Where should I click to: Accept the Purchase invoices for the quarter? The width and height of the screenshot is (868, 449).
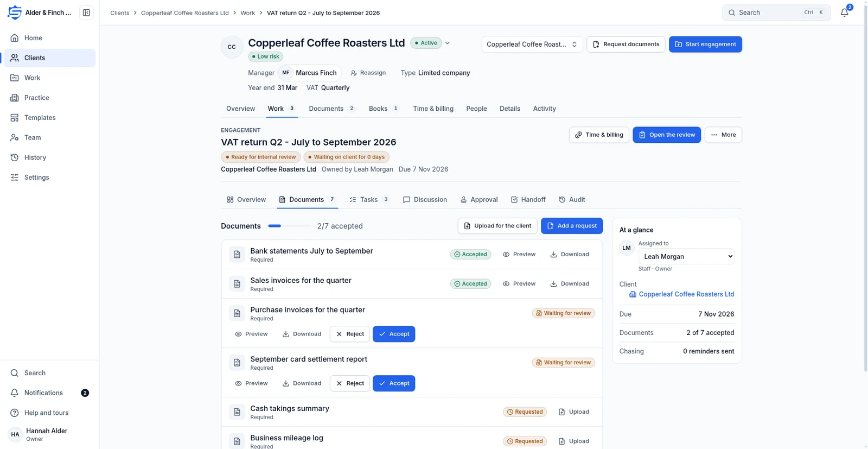[394, 334]
